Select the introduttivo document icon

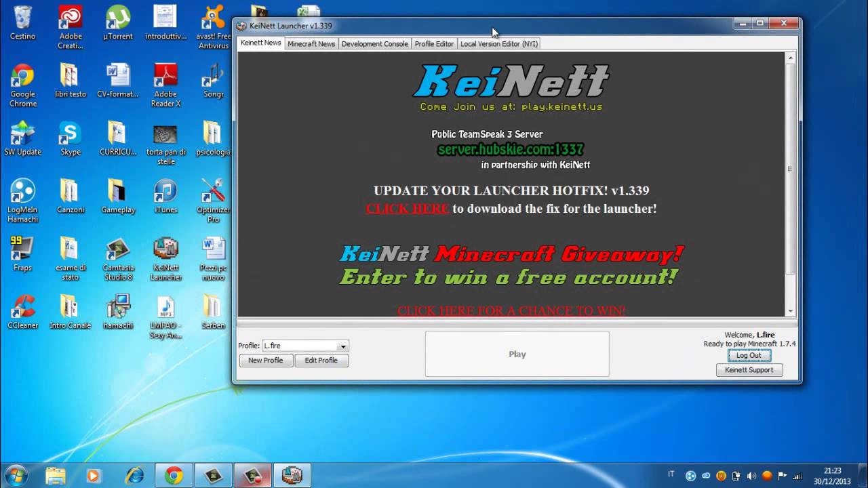coord(165,23)
